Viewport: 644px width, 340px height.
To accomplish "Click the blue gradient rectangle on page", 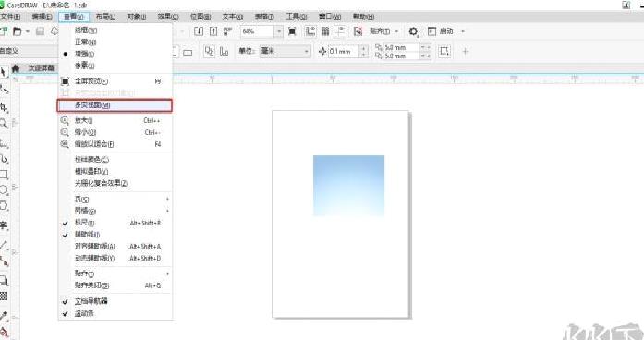I will point(348,186).
